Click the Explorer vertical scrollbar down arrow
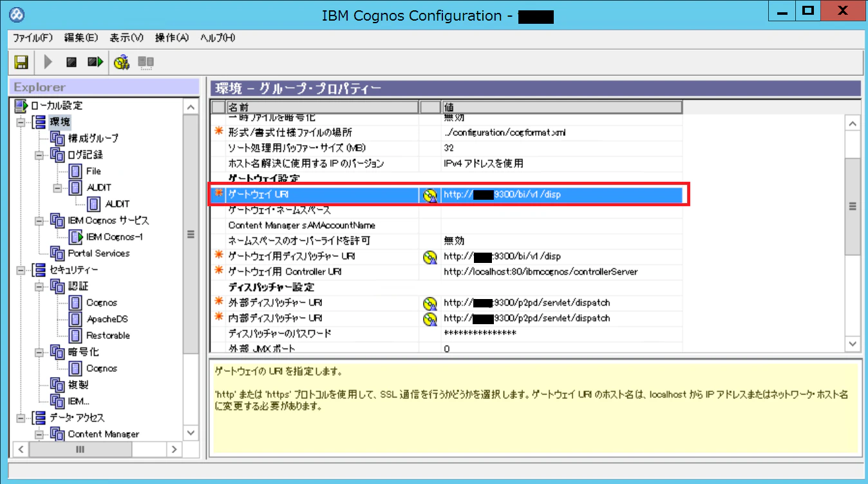This screenshot has width=868, height=484. click(x=191, y=432)
